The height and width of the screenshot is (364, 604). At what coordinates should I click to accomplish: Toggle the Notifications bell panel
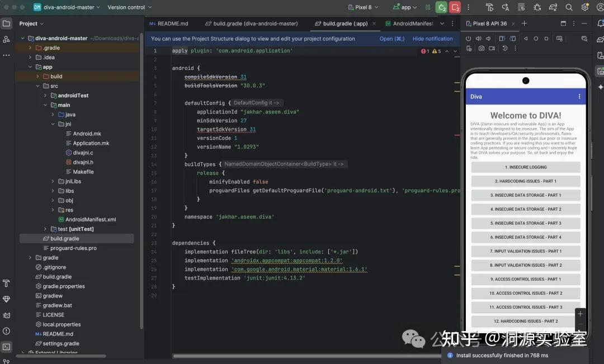[x=600, y=23]
